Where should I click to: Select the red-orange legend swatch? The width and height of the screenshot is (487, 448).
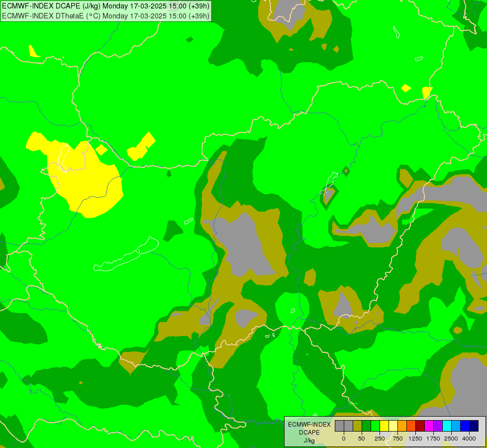pyautogui.click(x=411, y=426)
